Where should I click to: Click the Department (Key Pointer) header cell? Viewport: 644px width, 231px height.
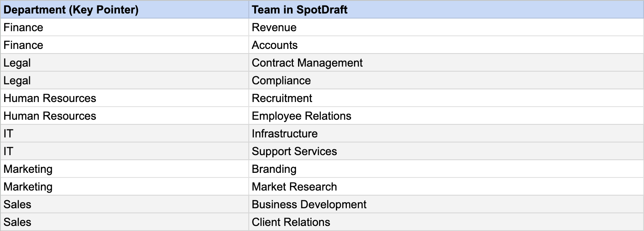71,10
